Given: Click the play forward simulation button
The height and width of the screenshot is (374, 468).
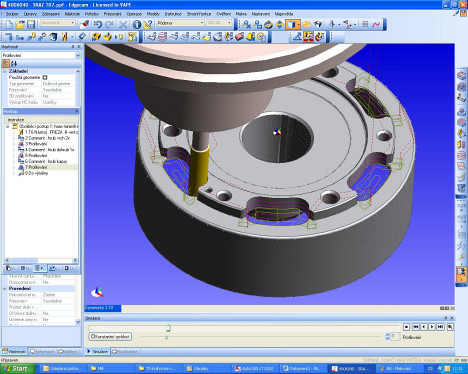Looking at the screenshot, I should point(432,327).
